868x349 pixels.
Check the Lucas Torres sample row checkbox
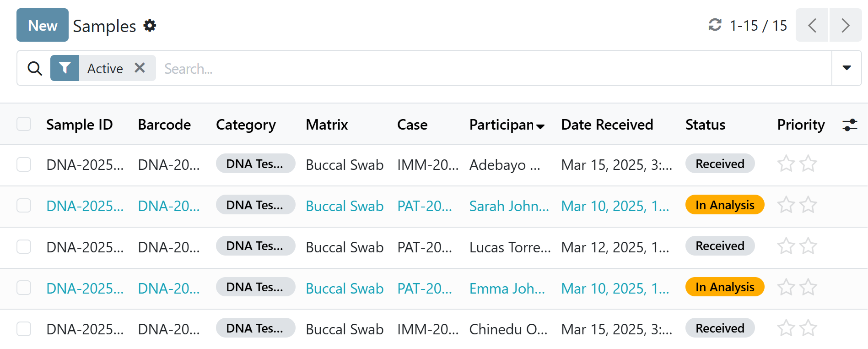(24, 247)
